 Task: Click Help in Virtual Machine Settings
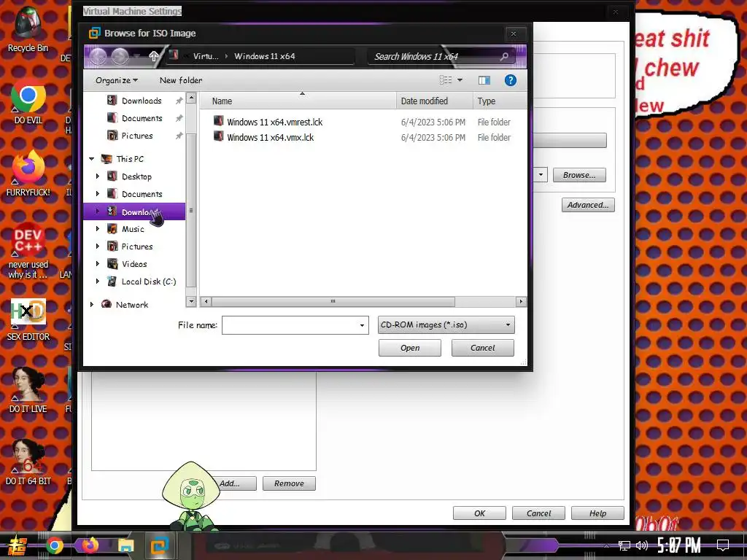point(597,513)
